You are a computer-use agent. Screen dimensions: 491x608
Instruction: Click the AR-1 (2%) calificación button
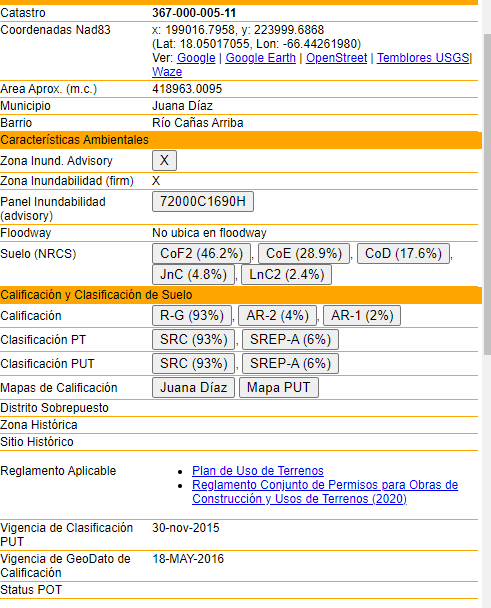coord(362,316)
